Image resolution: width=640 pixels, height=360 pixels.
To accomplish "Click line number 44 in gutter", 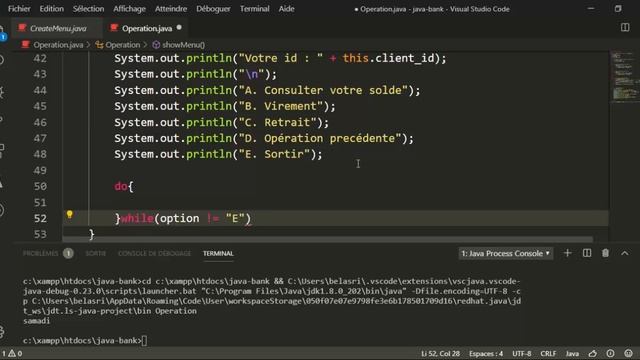I will [40, 90].
